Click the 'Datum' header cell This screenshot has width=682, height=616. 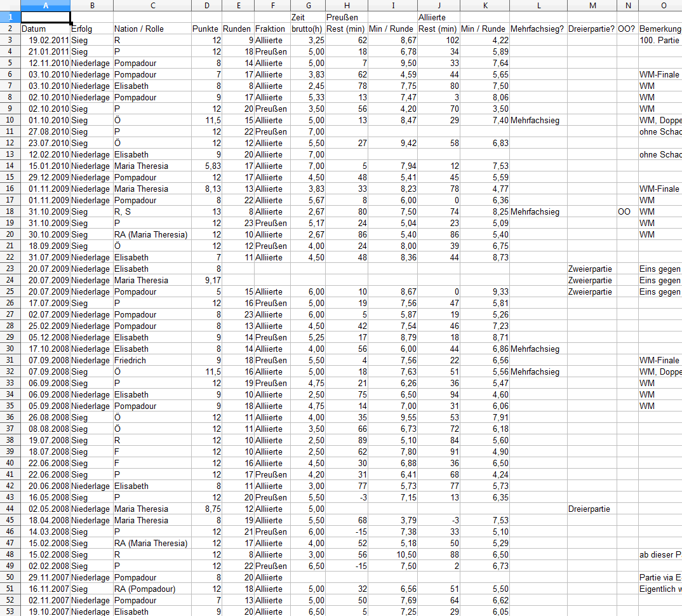pos(45,29)
